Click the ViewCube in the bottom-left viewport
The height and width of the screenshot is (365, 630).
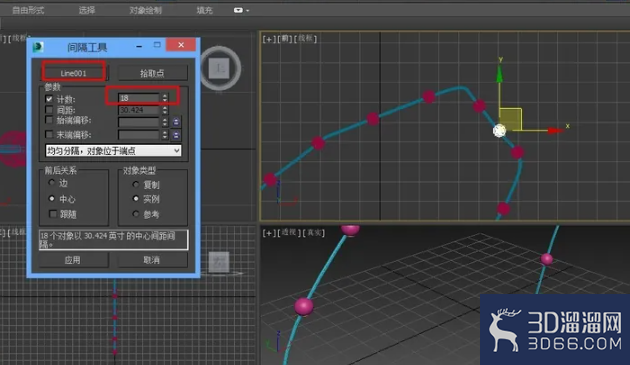click(x=219, y=262)
